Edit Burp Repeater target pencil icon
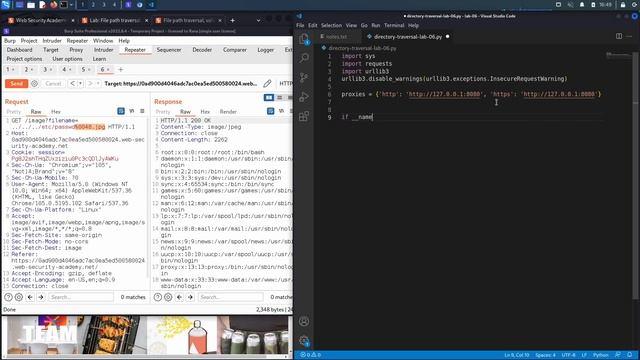 [x=267, y=84]
